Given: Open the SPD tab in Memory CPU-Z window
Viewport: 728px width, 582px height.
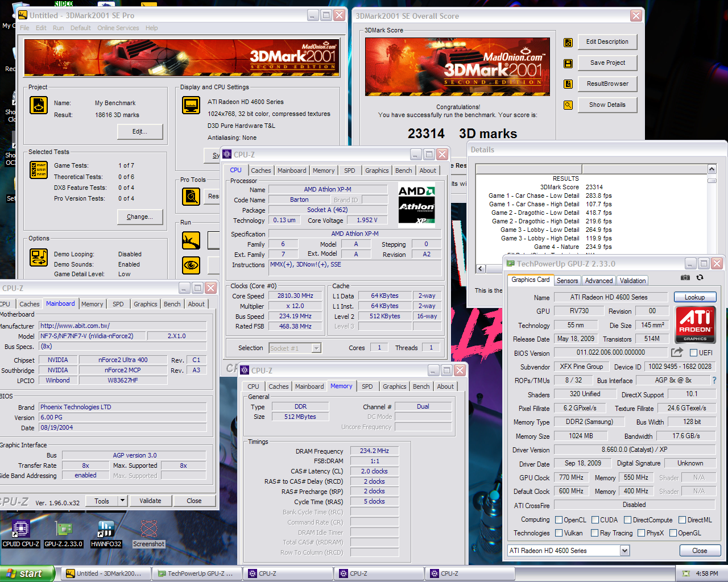Looking at the screenshot, I should pyautogui.click(x=367, y=386).
